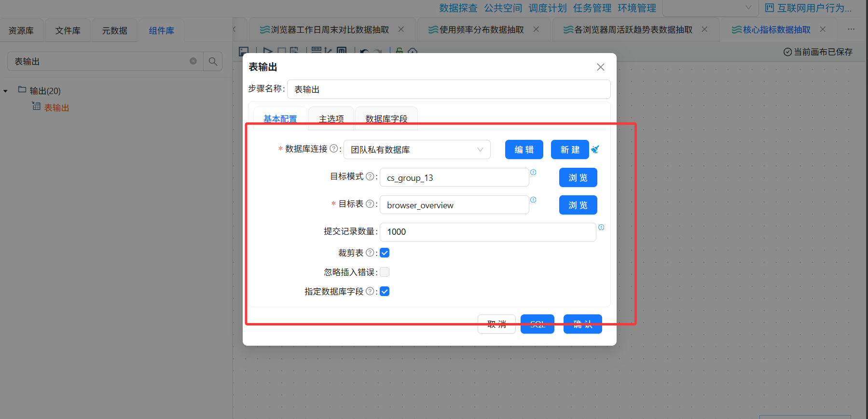Click the 目标表 browser_overview input
The height and width of the screenshot is (419, 868).
point(455,205)
